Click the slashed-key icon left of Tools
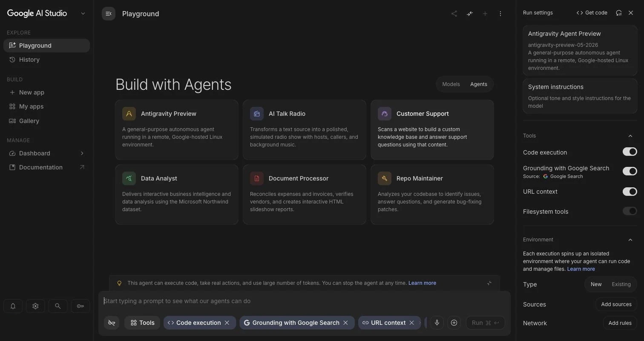Image resolution: width=644 pixels, height=341 pixels. [112, 323]
